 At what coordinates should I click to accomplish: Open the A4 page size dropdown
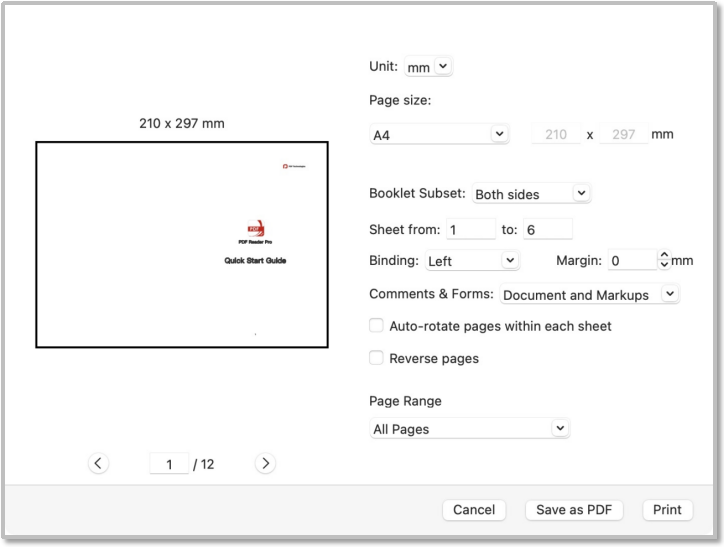pos(439,135)
